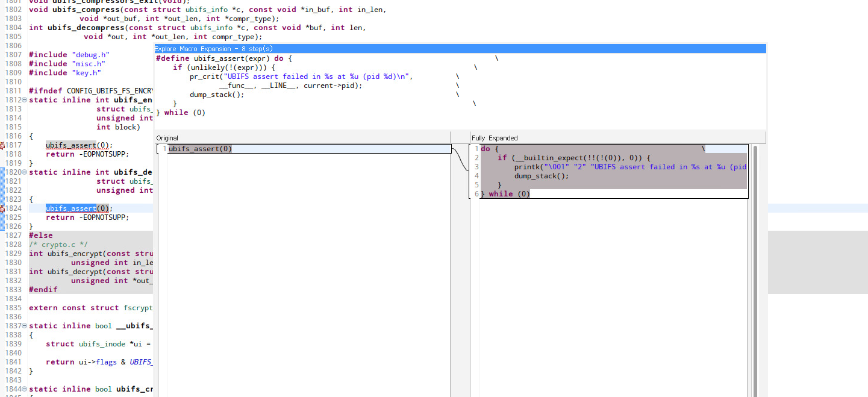Collapse the function folded at line 1820

click(x=25, y=172)
